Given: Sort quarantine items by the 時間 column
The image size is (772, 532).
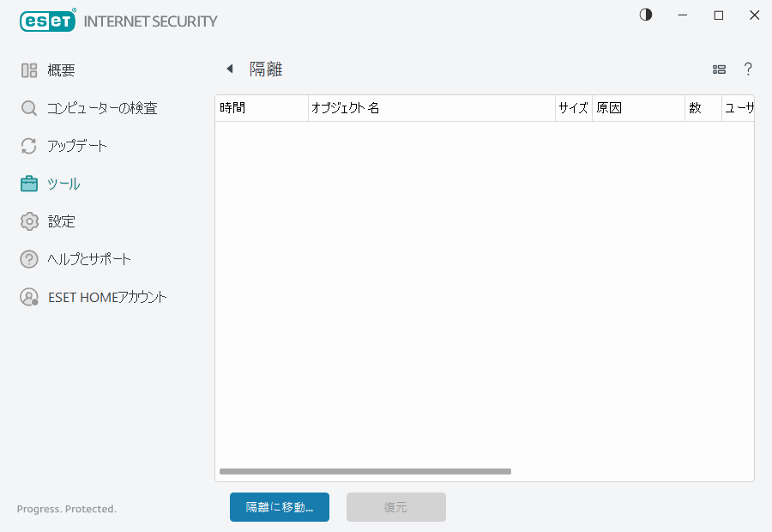Looking at the screenshot, I should point(260,108).
